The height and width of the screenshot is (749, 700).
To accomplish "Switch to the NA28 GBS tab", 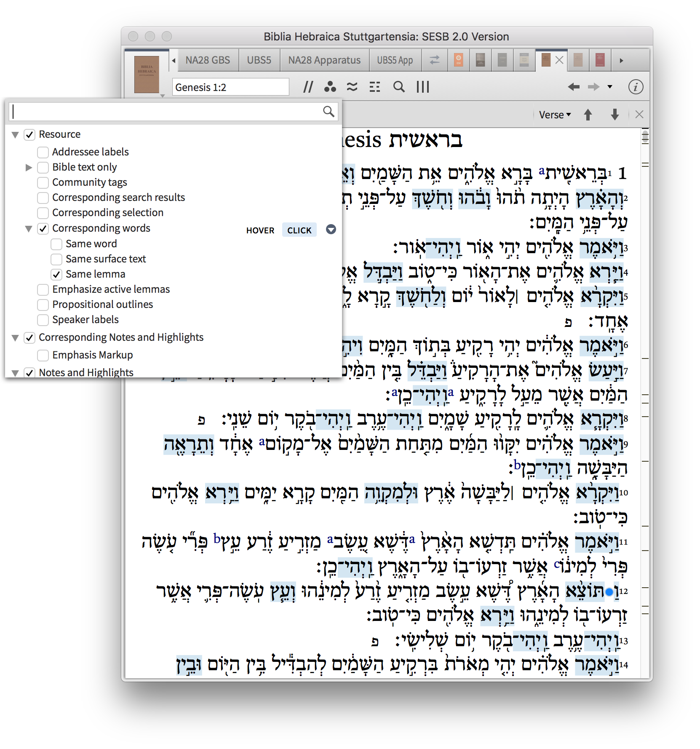I will point(208,60).
